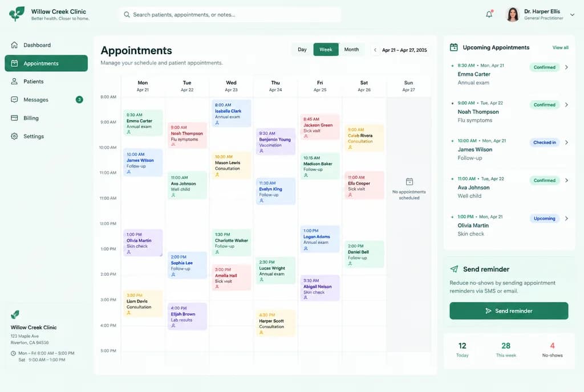Open Billing section

coord(46,118)
